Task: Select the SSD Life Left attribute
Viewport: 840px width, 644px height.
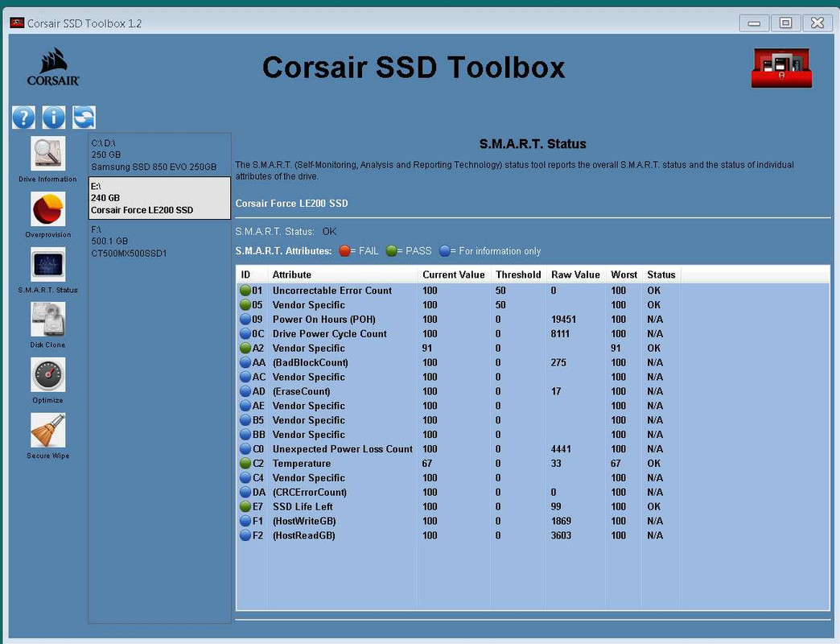Action: 303,507
